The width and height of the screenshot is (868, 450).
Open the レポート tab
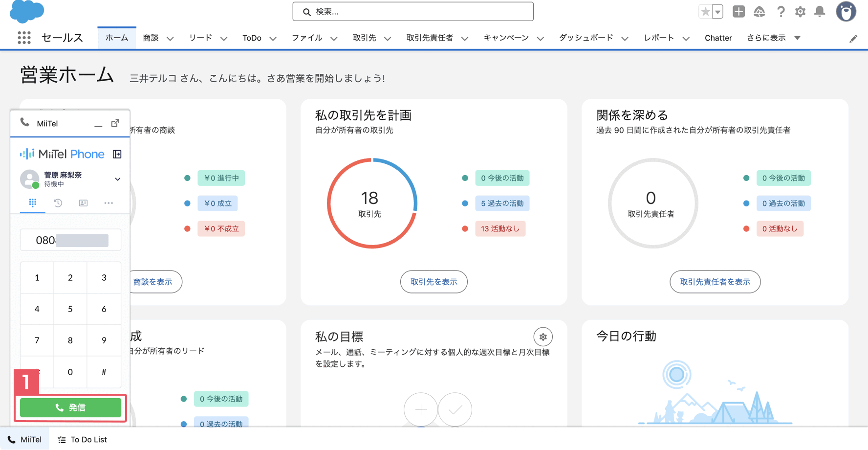coord(659,38)
